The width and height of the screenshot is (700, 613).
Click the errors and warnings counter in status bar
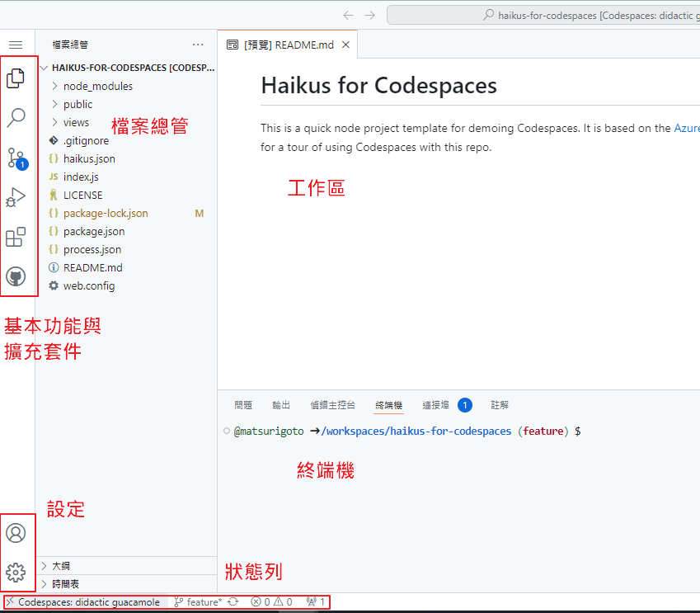[x=271, y=601]
